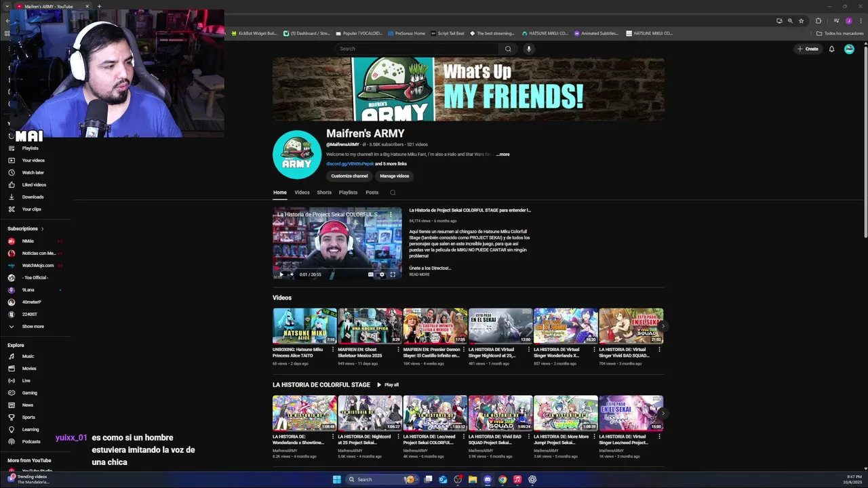This screenshot has height=488, width=868.
Task: Open News in Explore section
Action: [x=27, y=405]
